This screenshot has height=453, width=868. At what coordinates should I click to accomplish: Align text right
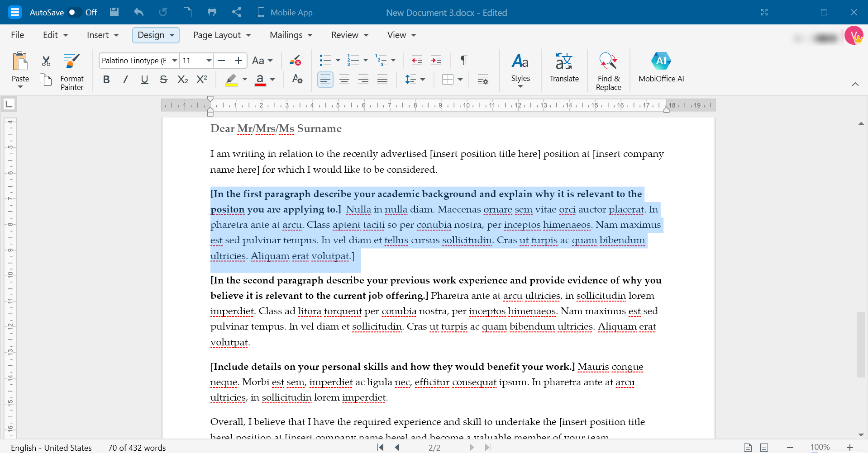(363, 80)
